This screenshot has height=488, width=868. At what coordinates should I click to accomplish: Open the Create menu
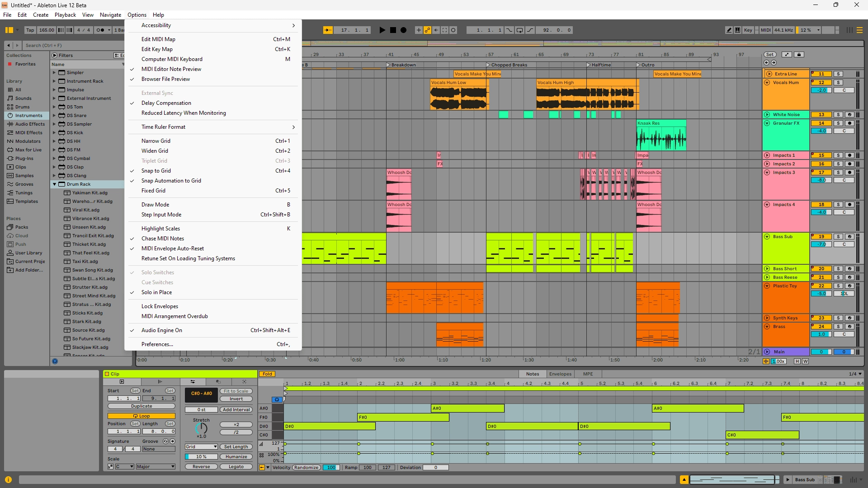(41, 15)
